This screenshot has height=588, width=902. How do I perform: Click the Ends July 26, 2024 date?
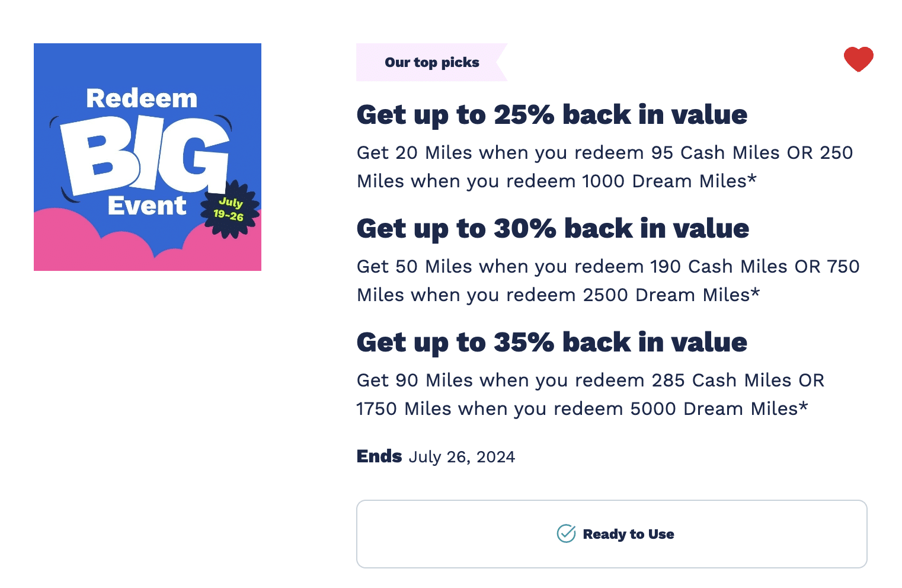(436, 456)
